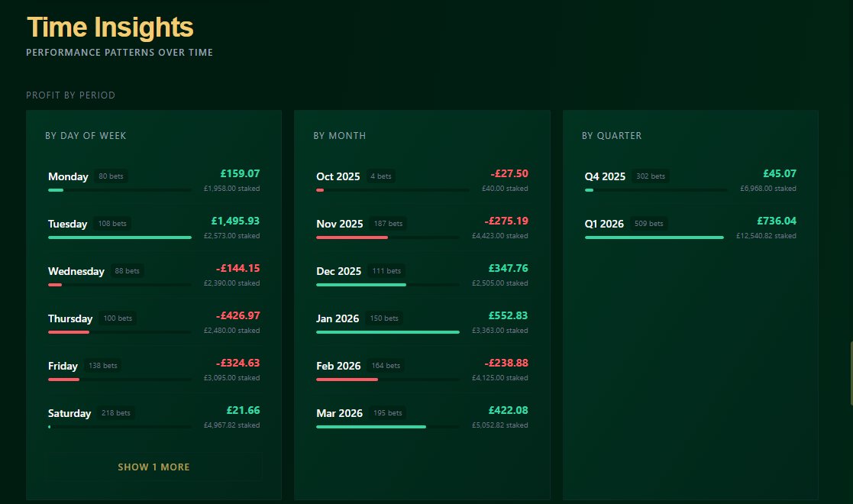This screenshot has width=853, height=504.
Task: Click the 138 bets badge
Action: (x=103, y=366)
